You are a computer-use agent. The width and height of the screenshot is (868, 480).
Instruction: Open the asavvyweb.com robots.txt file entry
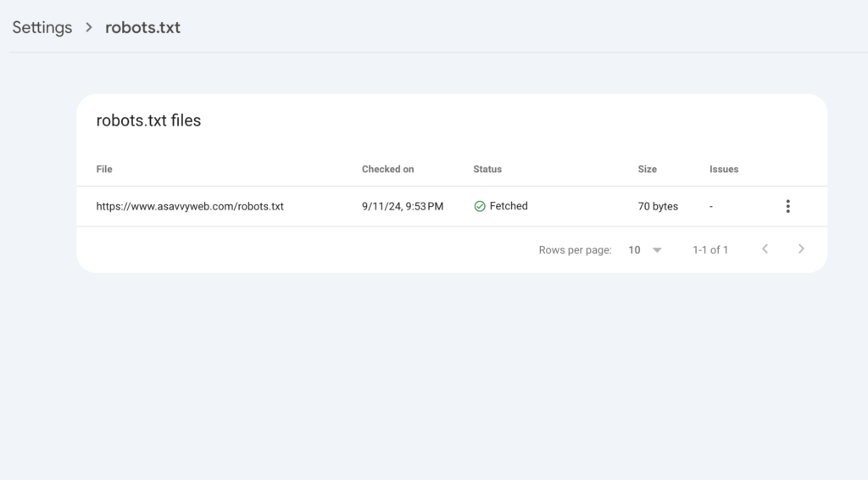point(190,207)
